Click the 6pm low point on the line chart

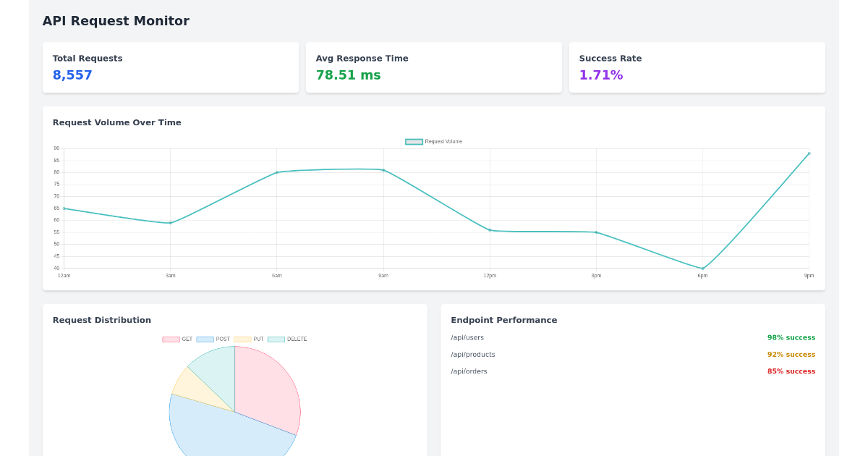702,267
